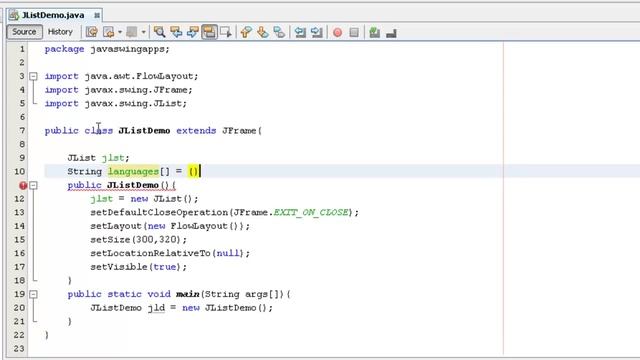
Task: Collapse the main method fold
Action: pos(33,294)
